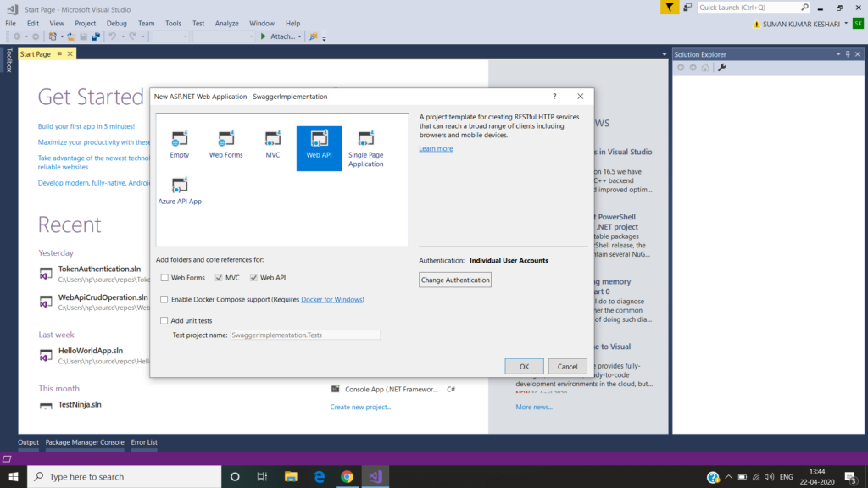Click the Create new project link
This screenshot has width=868, height=488.
point(360,407)
